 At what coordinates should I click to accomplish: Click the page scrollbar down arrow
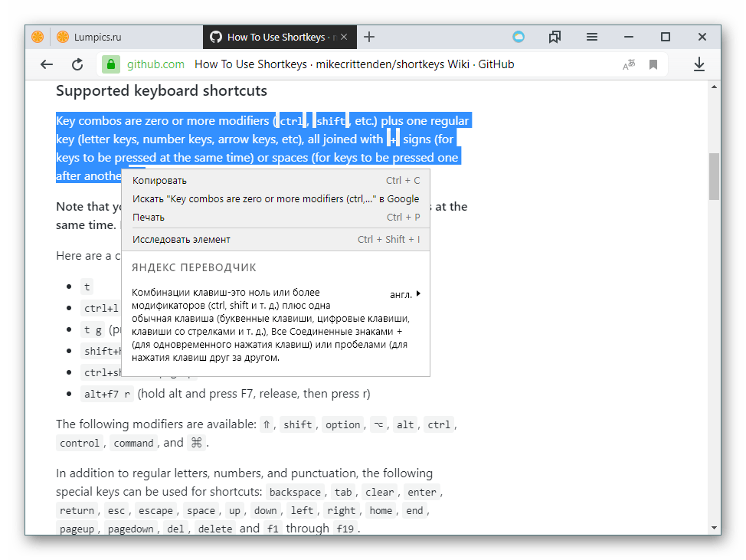(x=714, y=528)
